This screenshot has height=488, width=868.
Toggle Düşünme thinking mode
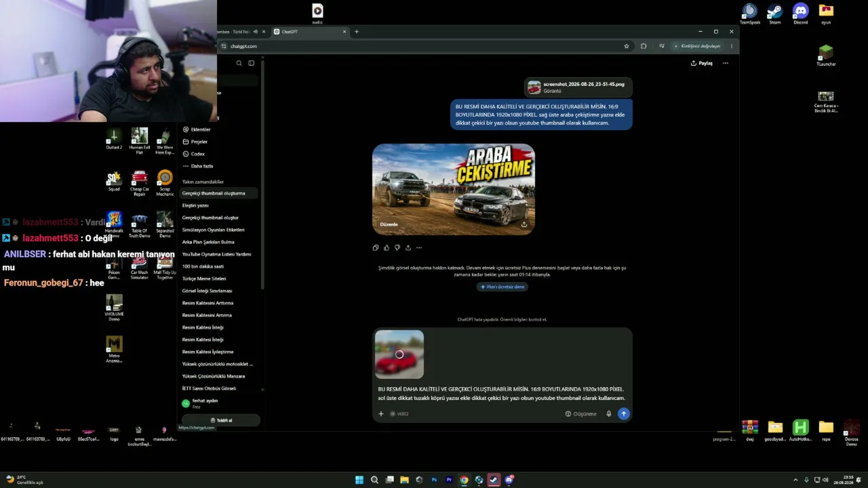pos(581,413)
